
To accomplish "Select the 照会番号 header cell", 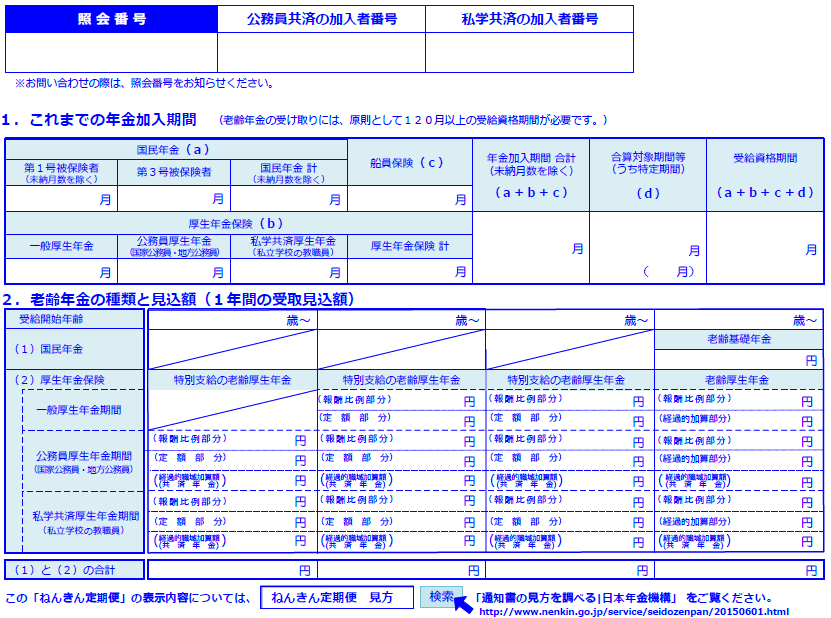I will pyautogui.click(x=111, y=19).
